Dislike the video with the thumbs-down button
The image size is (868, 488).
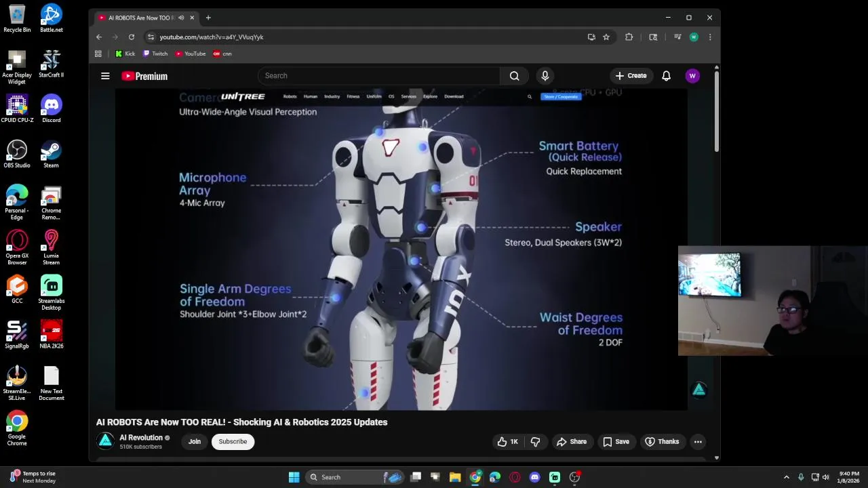coord(535,442)
